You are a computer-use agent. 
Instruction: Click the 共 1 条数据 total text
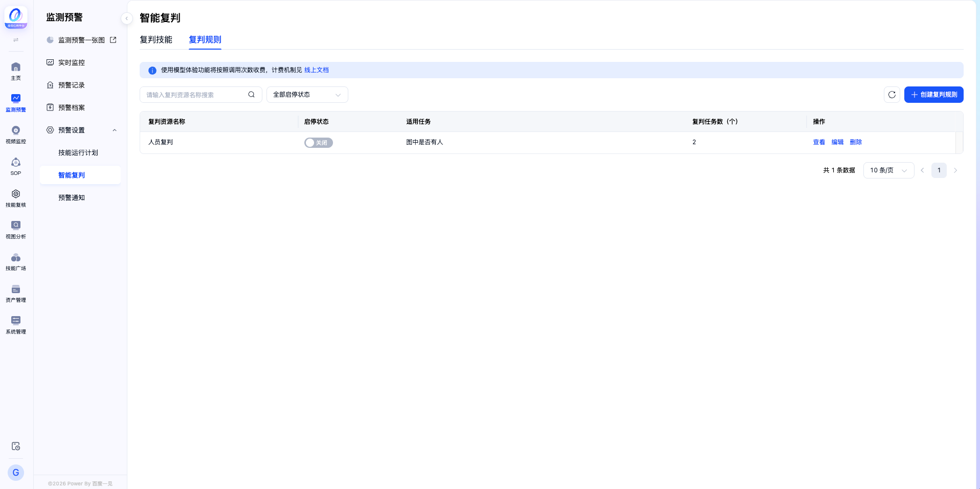tap(839, 170)
